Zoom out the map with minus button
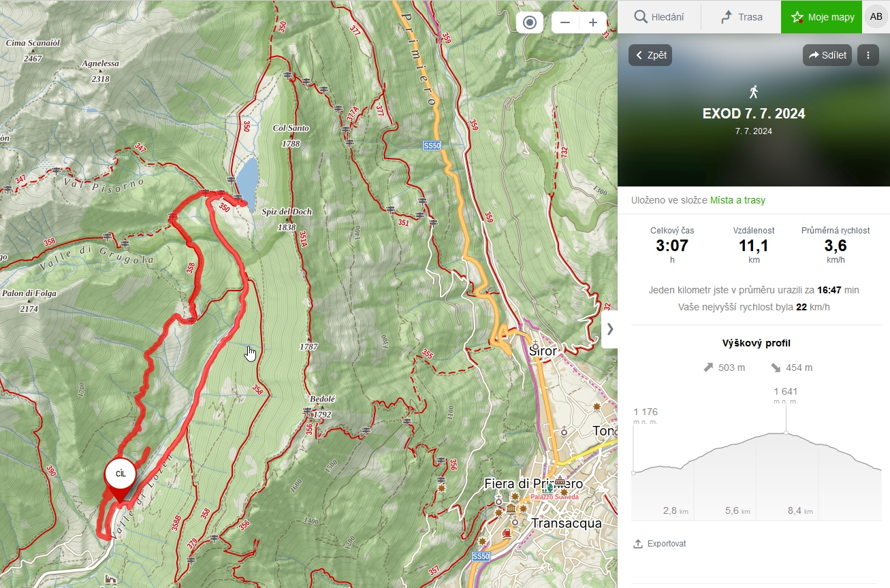This screenshot has height=588, width=890. coord(565,22)
